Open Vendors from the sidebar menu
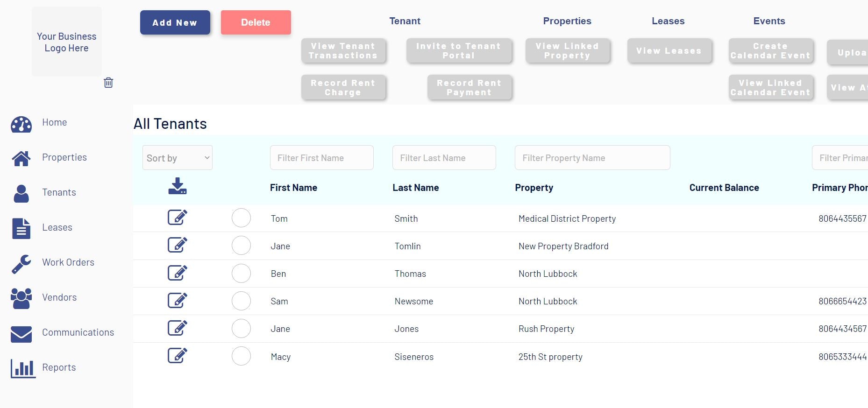Screen dimensions: 868x408 click(x=59, y=297)
